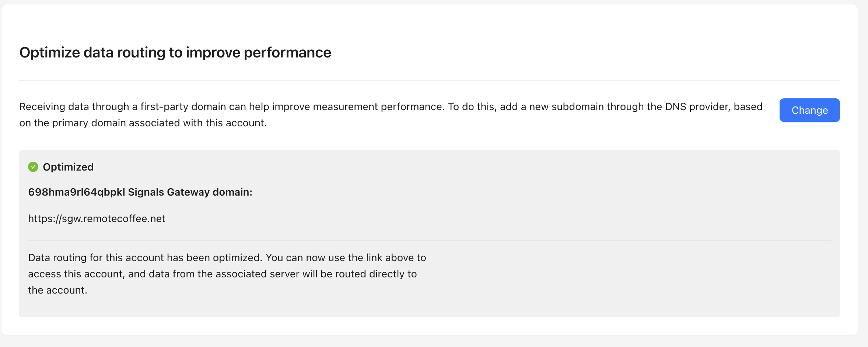The image size is (868, 347).
Task: Open the sgw.remotecoffee.net gateway URL
Action: click(97, 219)
